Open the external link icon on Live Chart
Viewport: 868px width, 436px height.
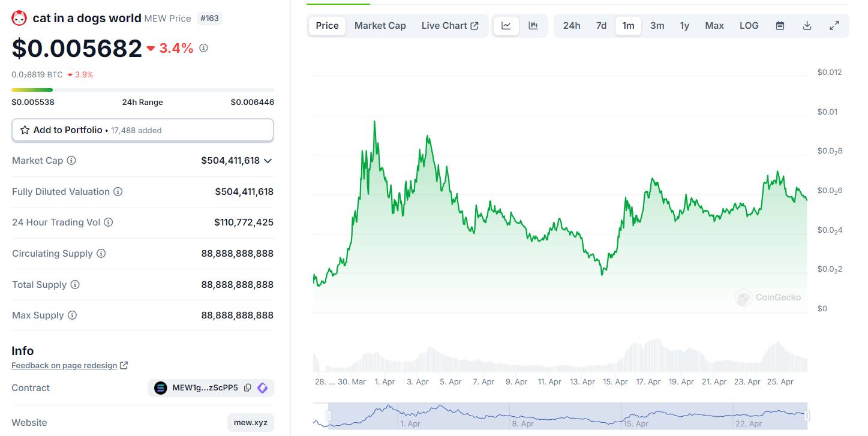[x=474, y=26]
